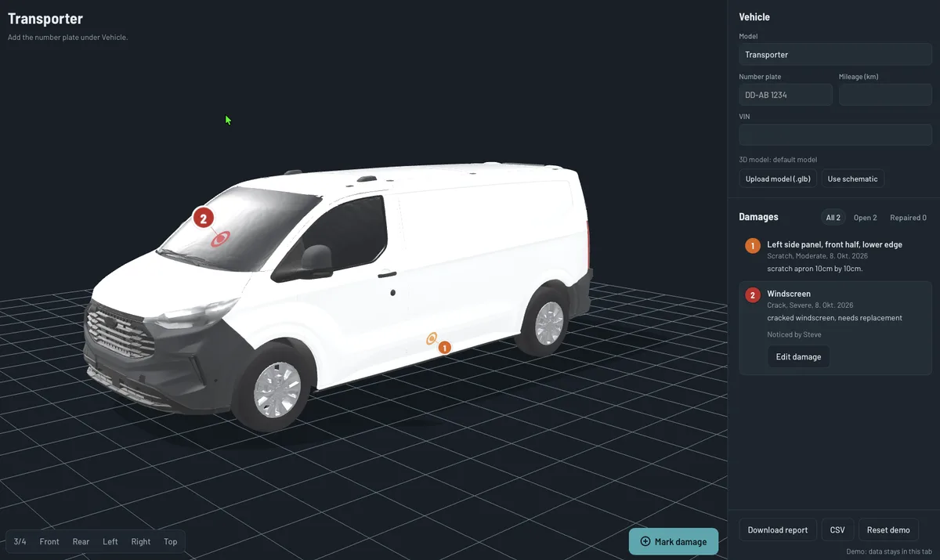Click Edit damage for Windscreen
This screenshot has width=940, height=560.
tap(798, 356)
